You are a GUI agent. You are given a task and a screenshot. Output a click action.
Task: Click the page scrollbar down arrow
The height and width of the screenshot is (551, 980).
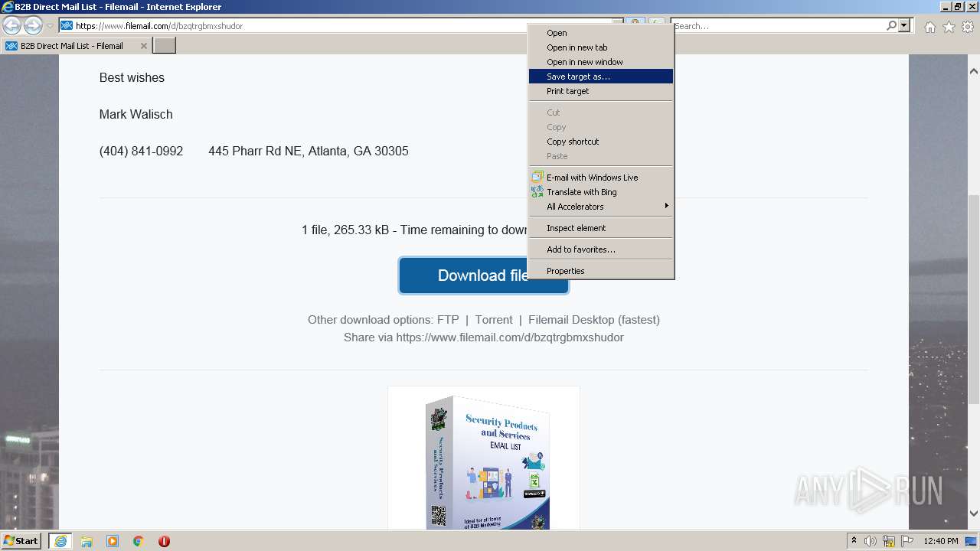tap(974, 514)
